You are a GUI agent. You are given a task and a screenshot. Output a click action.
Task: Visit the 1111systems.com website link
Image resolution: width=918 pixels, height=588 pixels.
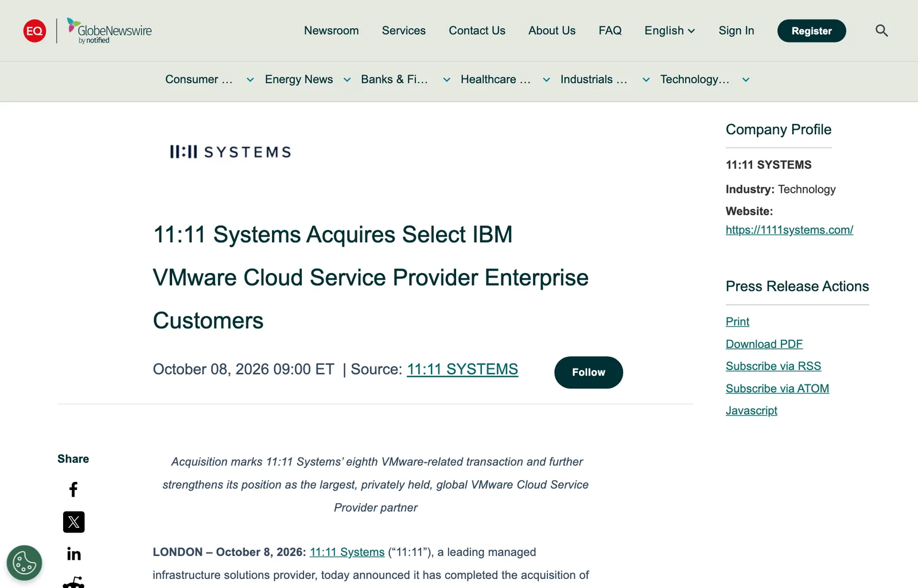pyautogui.click(x=789, y=230)
